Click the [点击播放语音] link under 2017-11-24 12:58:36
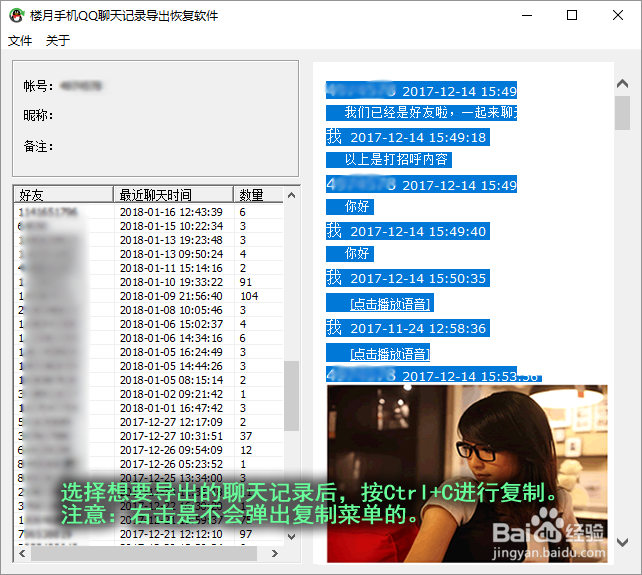The image size is (642, 575). tap(390, 354)
